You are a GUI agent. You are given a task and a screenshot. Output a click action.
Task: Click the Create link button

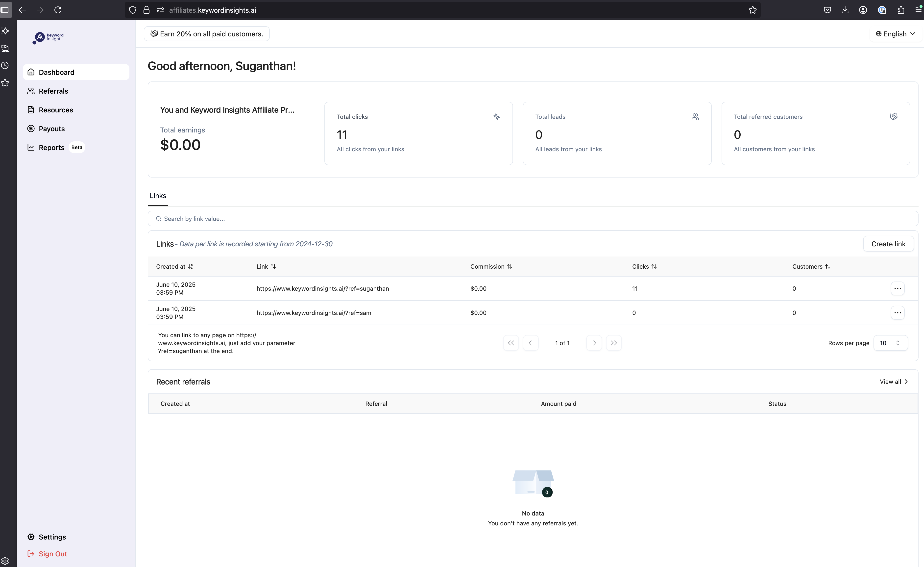[x=888, y=244]
